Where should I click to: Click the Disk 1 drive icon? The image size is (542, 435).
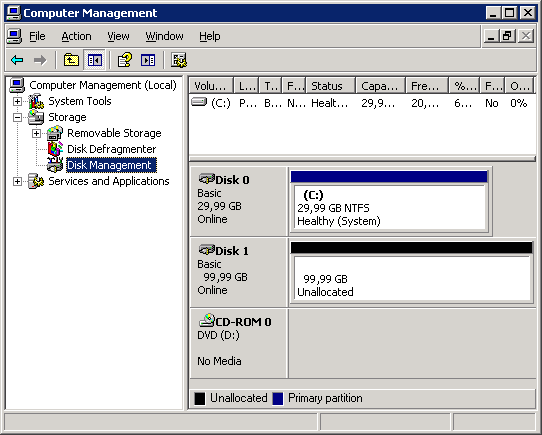207,250
